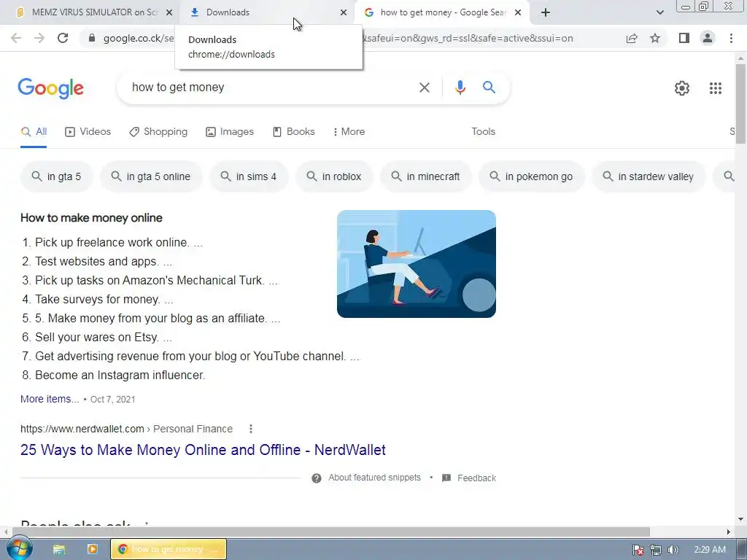The width and height of the screenshot is (747, 560).
Task: Select the All results tab
Action: (x=34, y=132)
